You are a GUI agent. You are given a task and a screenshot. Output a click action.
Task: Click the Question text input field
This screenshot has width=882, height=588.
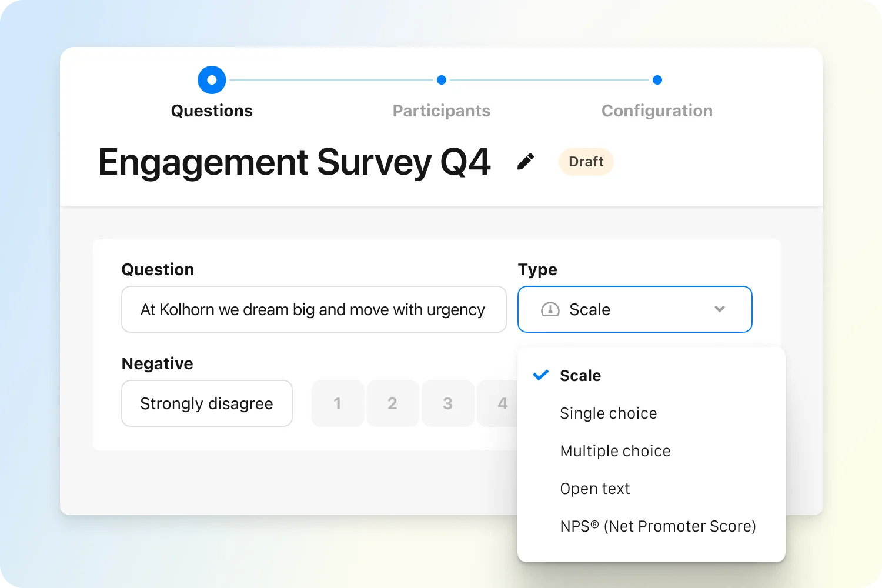point(313,309)
